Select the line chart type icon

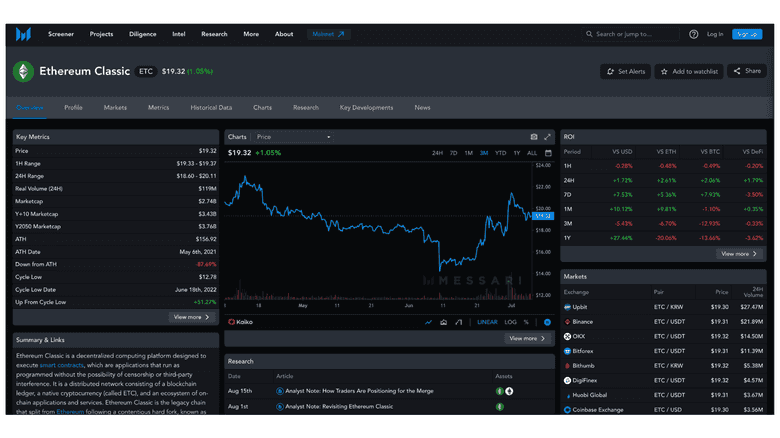point(429,322)
